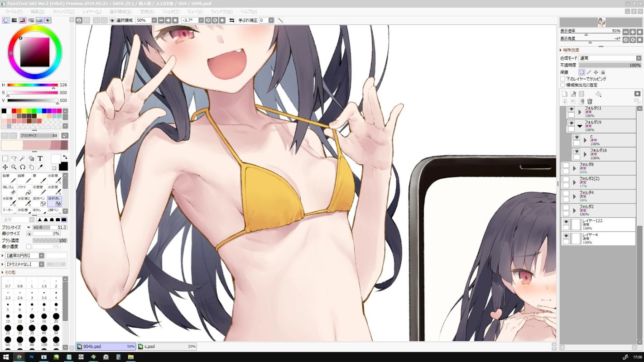Select the text tool
The height and width of the screenshot is (362, 644).
(40, 158)
